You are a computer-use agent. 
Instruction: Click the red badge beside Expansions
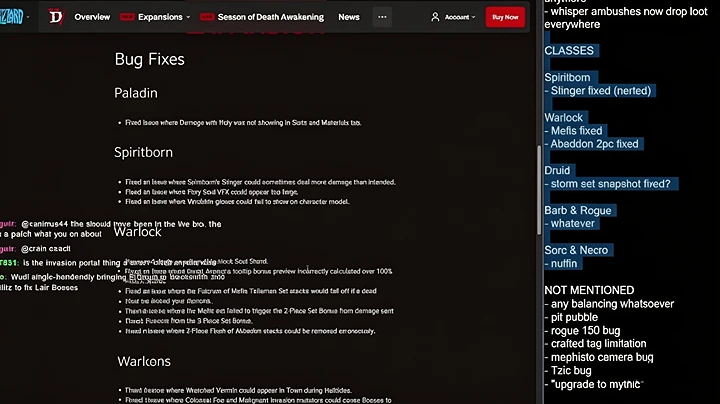(x=127, y=17)
